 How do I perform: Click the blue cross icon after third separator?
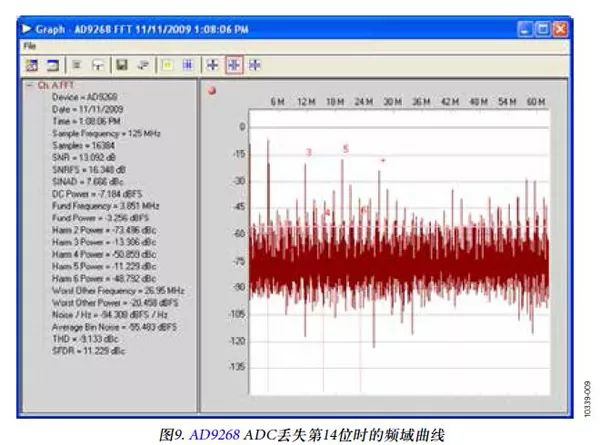coord(212,65)
